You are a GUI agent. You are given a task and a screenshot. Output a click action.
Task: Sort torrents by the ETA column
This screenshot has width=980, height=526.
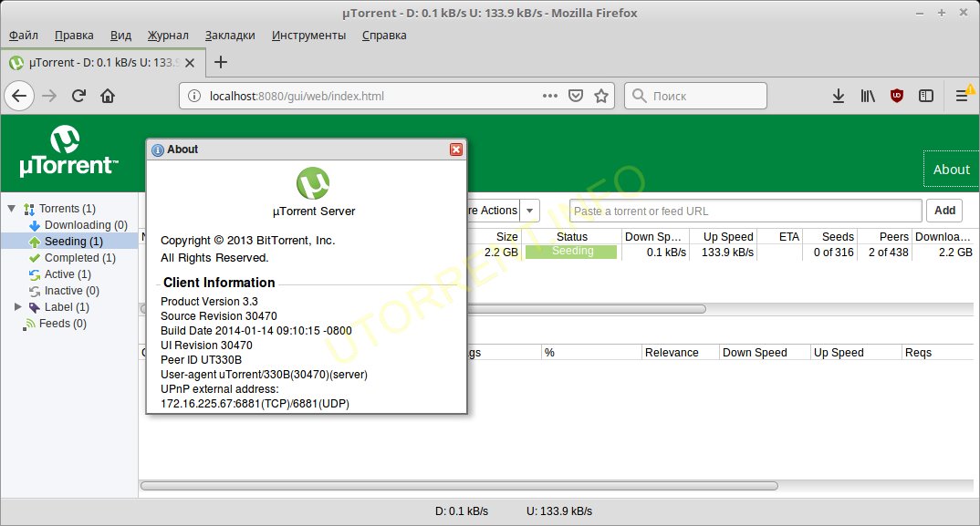780,237
